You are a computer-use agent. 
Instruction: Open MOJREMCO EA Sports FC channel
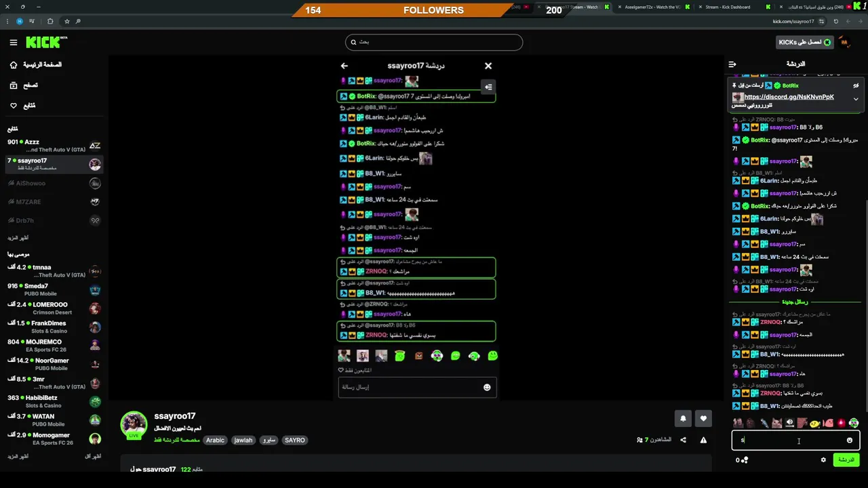[x=54, y=346]
